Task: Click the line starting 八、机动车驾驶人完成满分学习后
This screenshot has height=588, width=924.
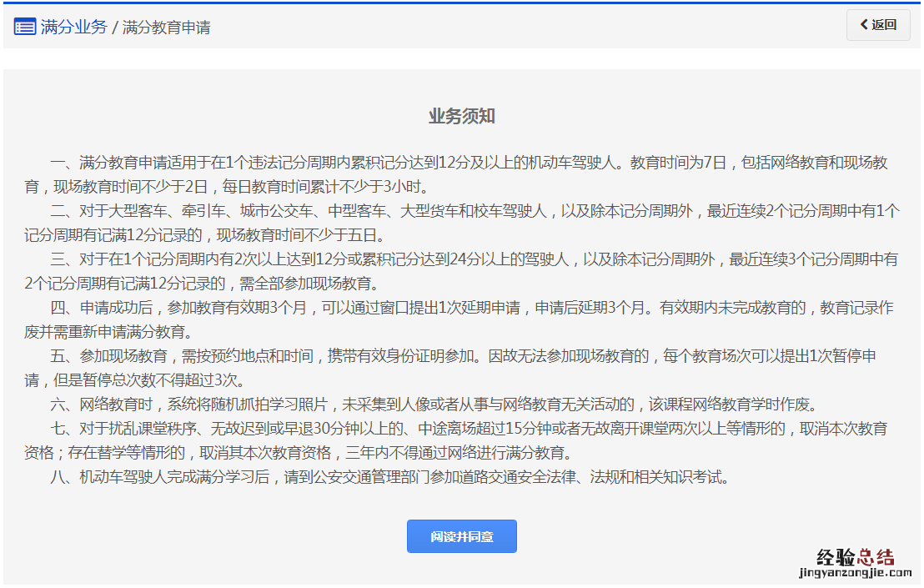Action: pos(390,478)
